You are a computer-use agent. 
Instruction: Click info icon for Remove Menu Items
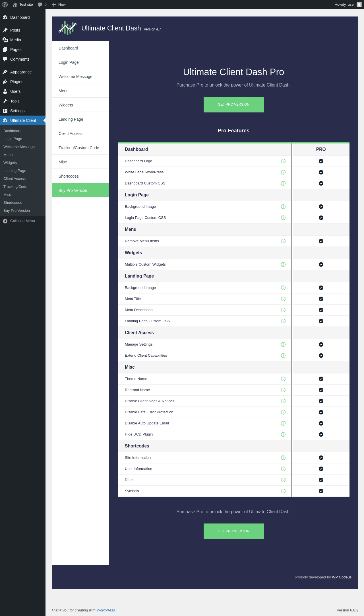(x=283, y=241)
